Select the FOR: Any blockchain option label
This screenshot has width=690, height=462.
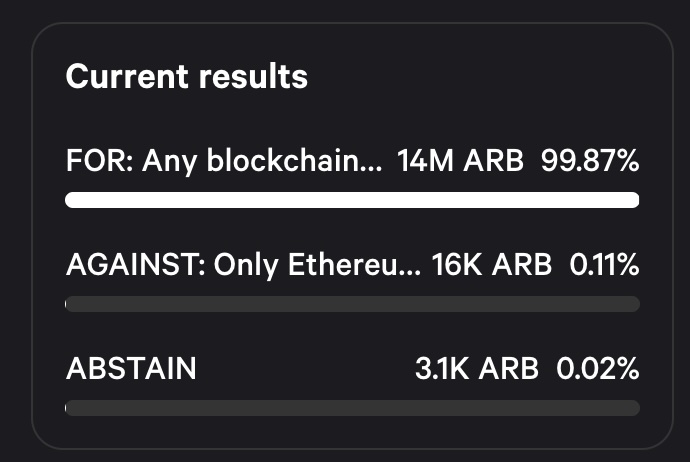pyautogui.click(x=224, y=161)
